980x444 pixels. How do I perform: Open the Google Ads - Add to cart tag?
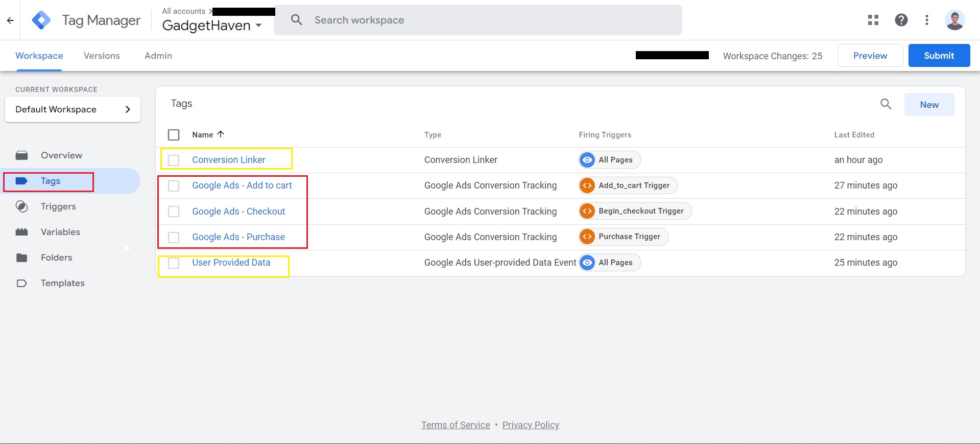[x=242, y=185]
